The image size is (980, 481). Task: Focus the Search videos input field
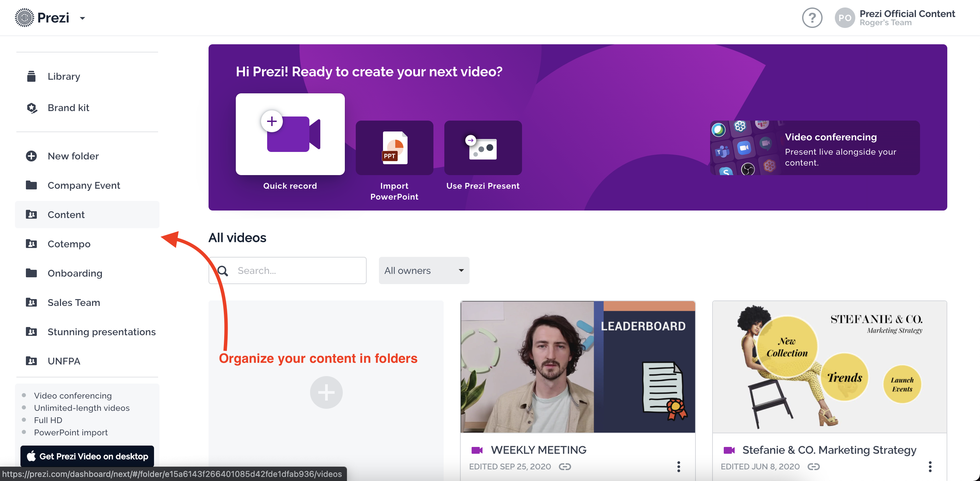(287, 270)
